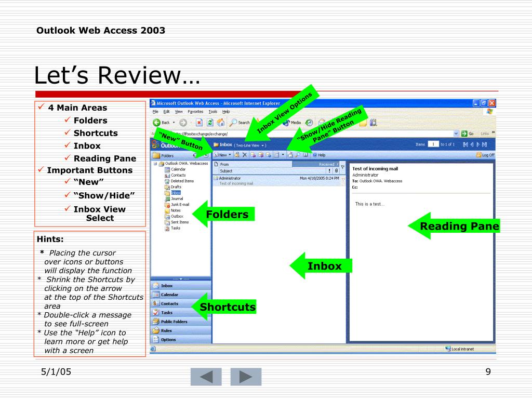
Task: Open the Back button history dropdown
Action: click(x=174, y=123)
